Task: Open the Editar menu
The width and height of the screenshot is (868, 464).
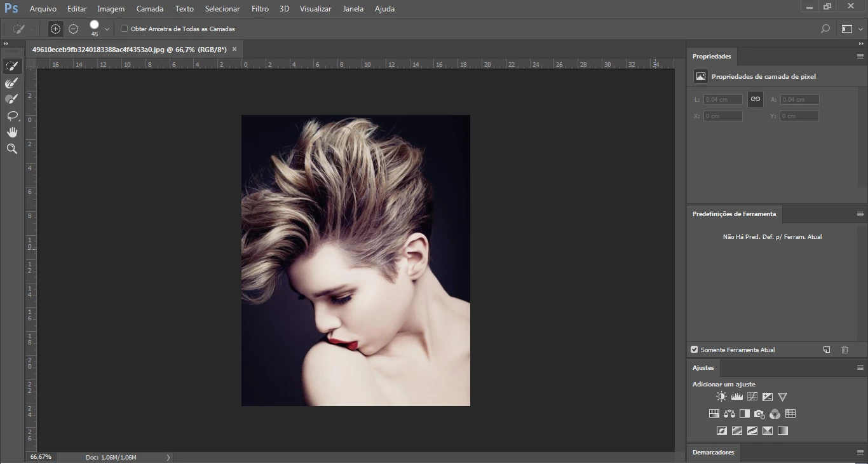Action: click(x=77, y=9)
